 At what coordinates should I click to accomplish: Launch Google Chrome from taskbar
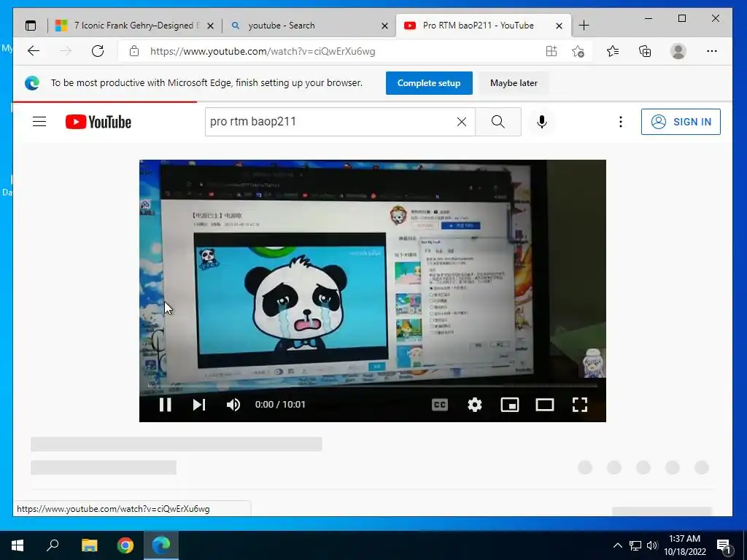[x=125, y=545]
